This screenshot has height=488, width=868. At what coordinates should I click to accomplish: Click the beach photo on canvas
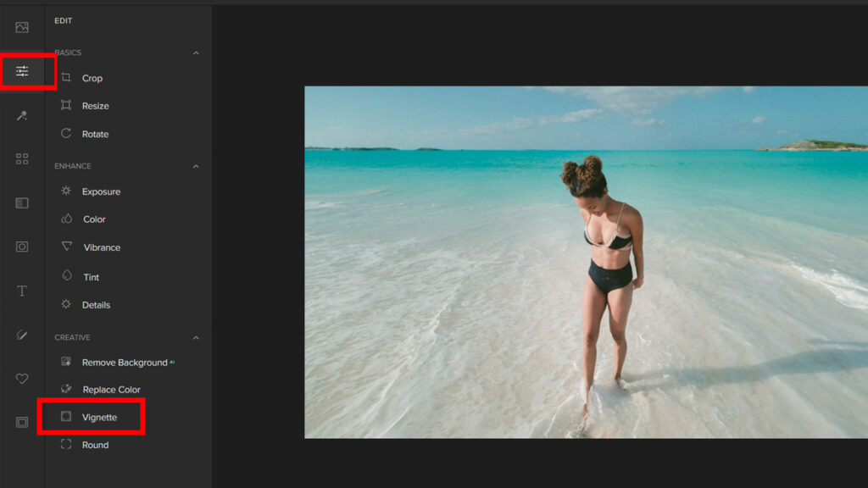click(x=585, y=262)
